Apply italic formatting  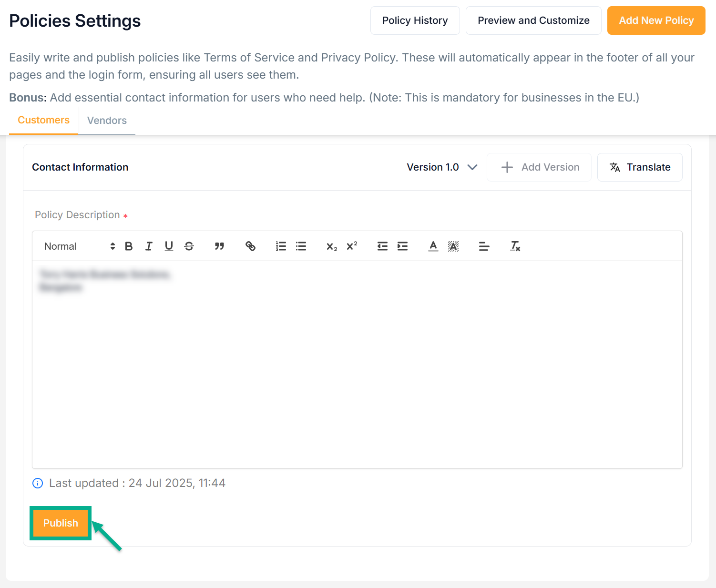click(149, 246)
